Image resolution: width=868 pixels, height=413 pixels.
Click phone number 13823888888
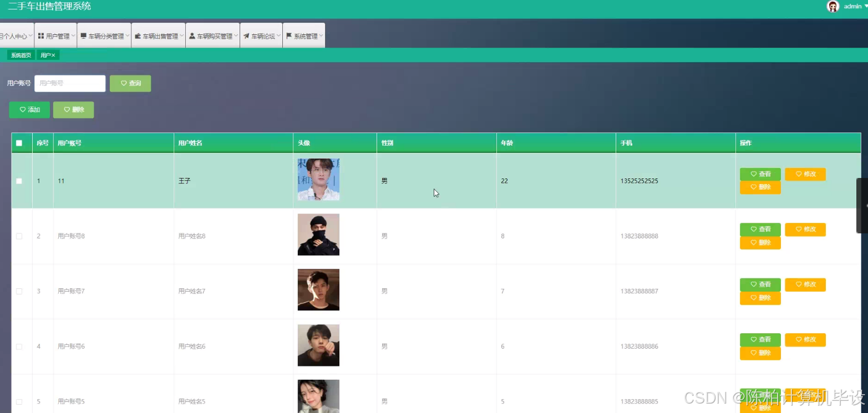pos(639,236)
